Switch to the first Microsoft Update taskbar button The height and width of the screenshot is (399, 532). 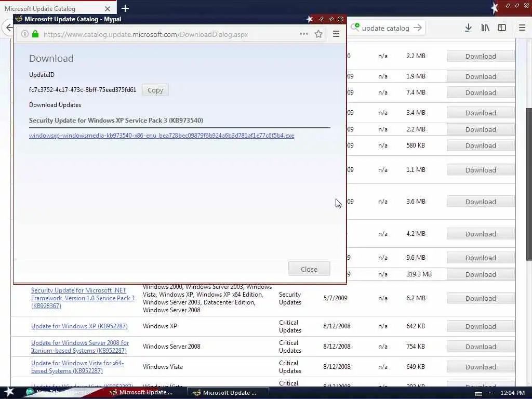pos(141,393)
